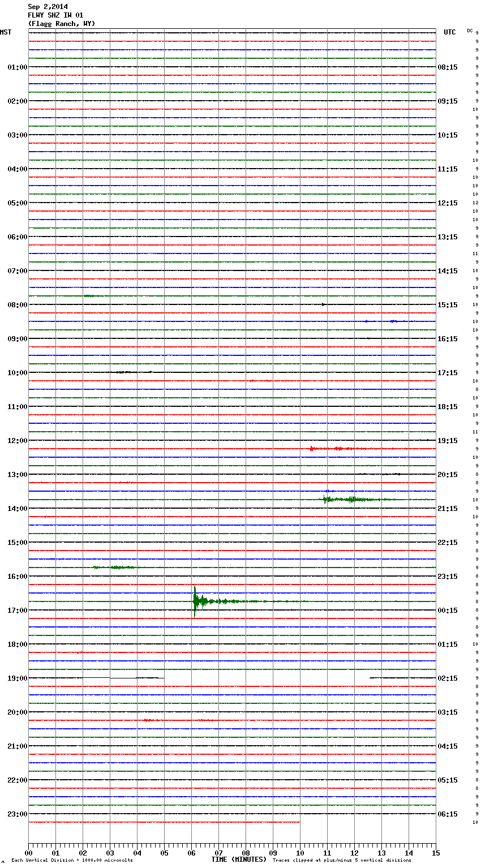Click the MST timezone label

[6, 32]
